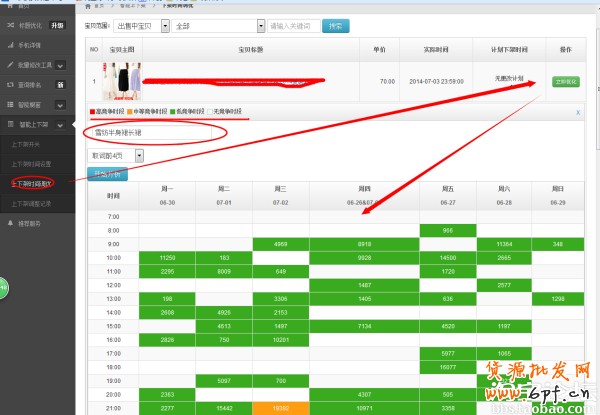Collapse the 智能上下架 submenu arrow

click(60, 125)
